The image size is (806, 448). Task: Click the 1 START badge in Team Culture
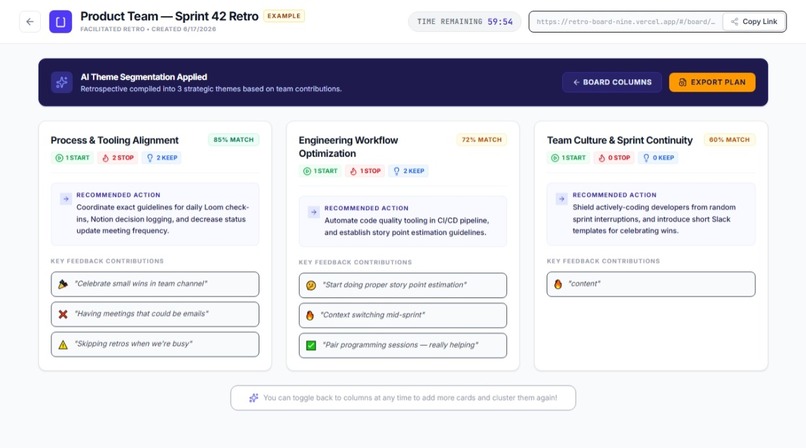(569, 158)
